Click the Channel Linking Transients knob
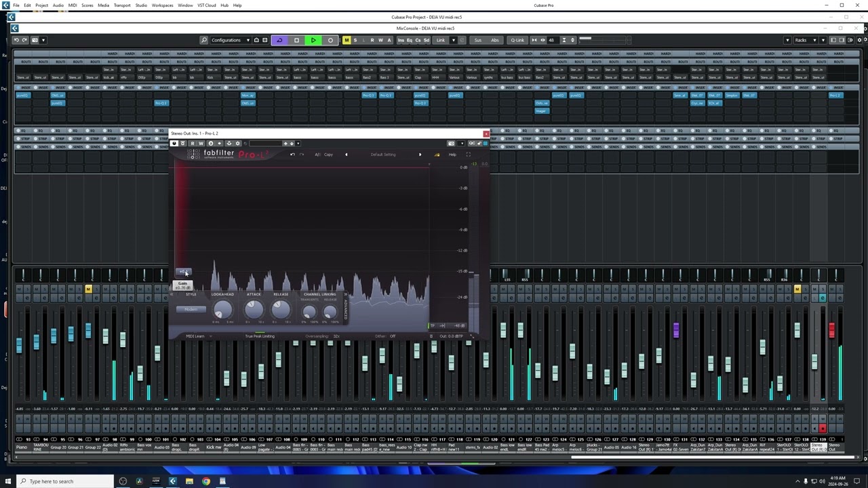 point(309,312)
